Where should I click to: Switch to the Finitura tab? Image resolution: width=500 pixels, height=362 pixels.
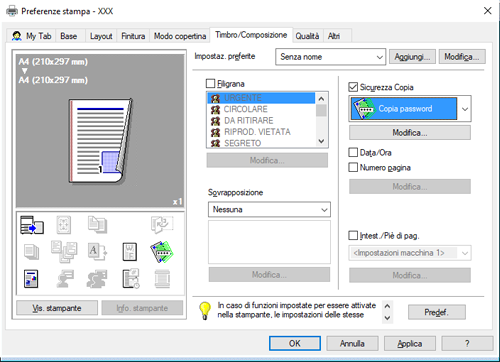(x=133, y=36)
